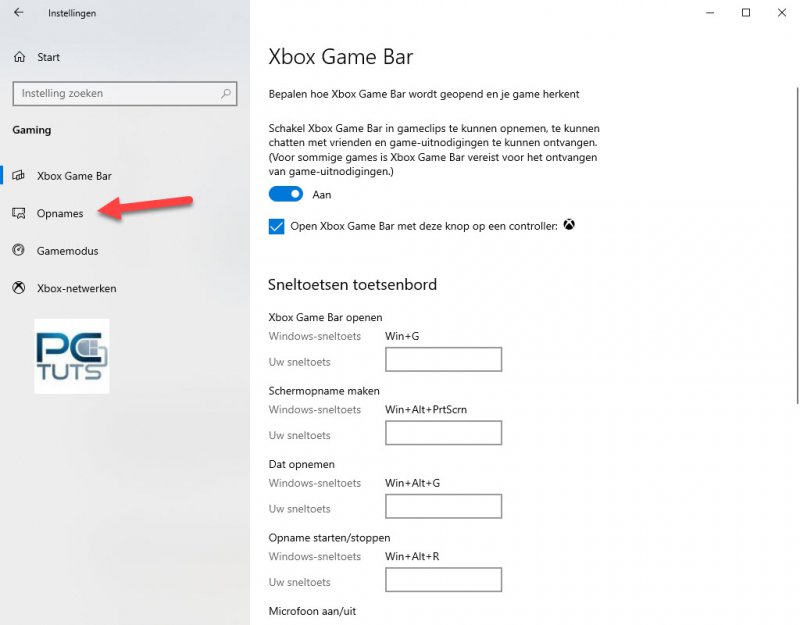The height and width of the screenshot is (625, 800).
Task: Close the Instellingen window
Action: coord(782,13)
